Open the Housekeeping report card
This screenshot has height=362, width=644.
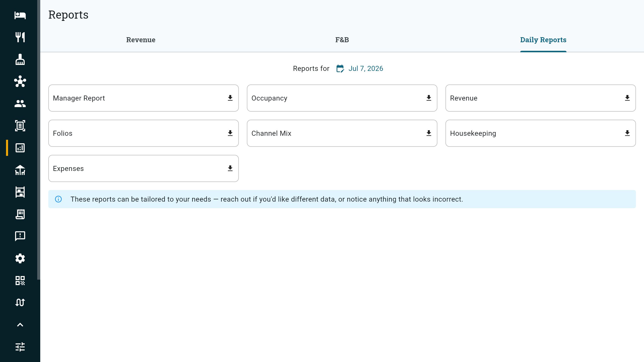[x=541, y=133]
